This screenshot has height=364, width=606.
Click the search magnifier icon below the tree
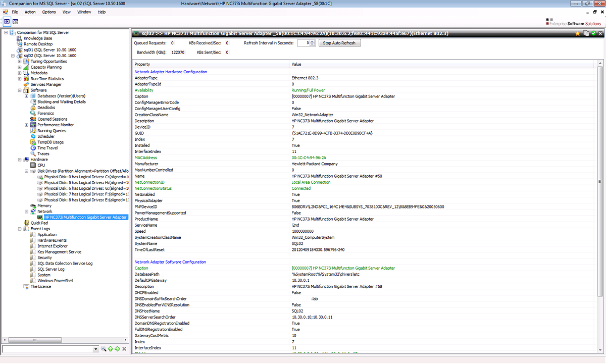tap(104, 349)
